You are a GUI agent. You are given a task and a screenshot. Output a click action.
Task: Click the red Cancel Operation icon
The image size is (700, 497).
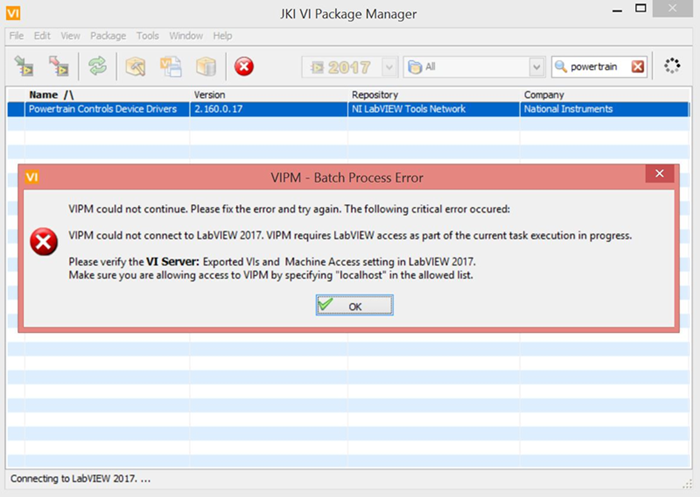tap(244, 67)
